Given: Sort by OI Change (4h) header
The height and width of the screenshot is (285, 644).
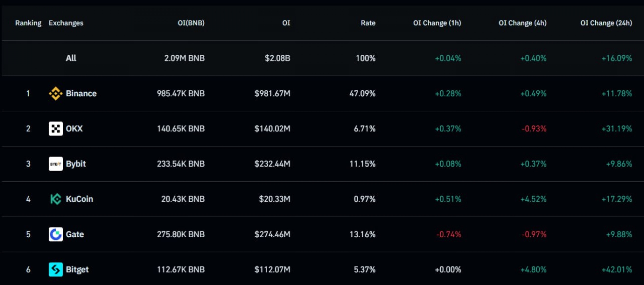Looking at the screenshot, I should pos(522,23).
